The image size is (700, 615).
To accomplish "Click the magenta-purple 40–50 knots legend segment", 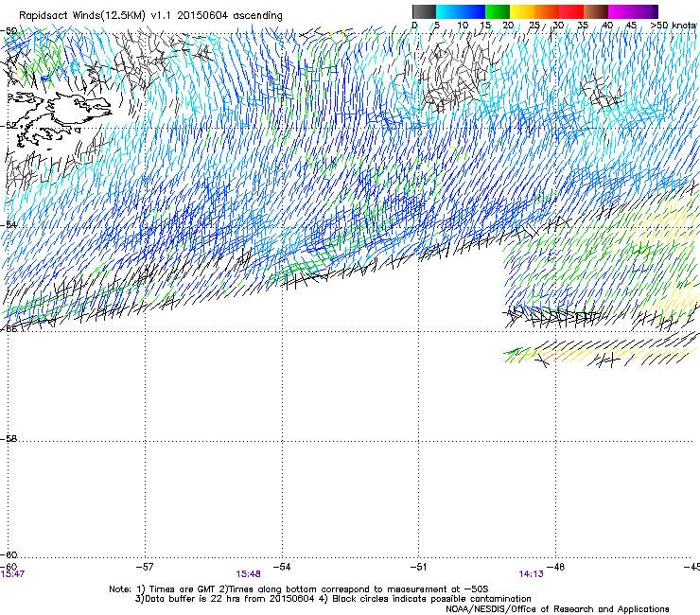I will 633,11.
